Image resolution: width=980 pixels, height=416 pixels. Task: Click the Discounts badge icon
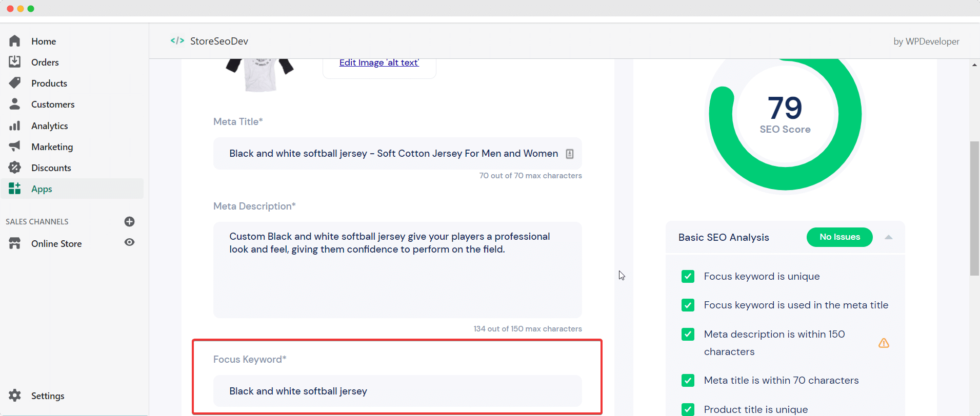click(15, 168)
